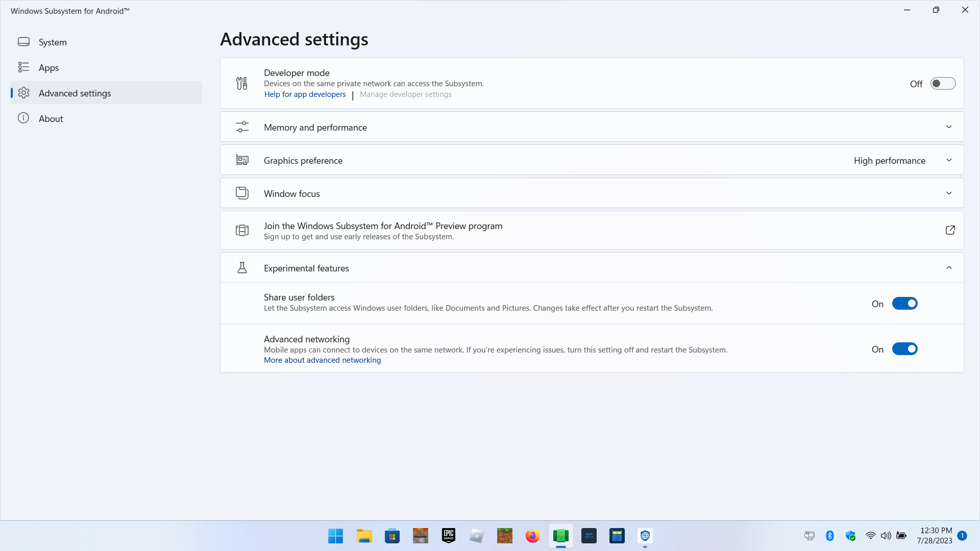Click the battery tray icon
This screenshot has width=980, height=551.
(901, 536)
